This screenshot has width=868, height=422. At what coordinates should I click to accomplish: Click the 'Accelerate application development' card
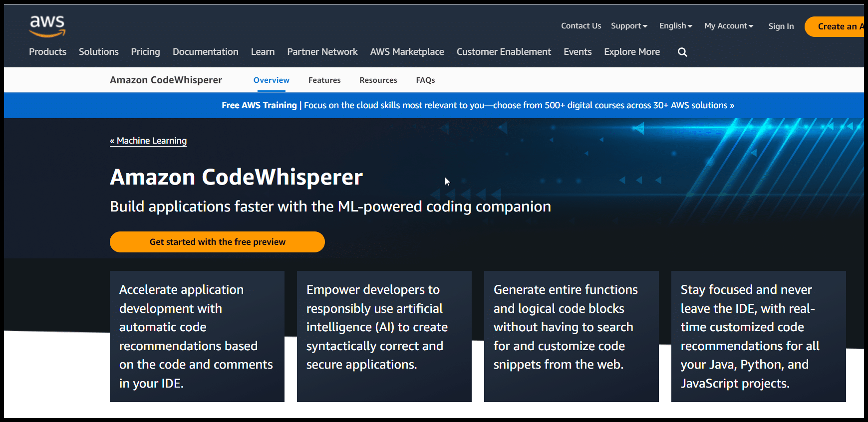tap(197, 336)
